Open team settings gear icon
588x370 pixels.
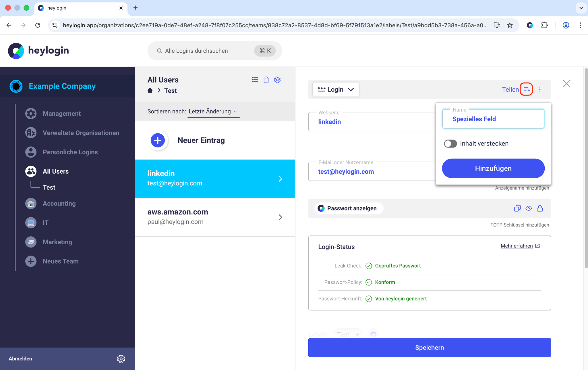click(277, 80)
